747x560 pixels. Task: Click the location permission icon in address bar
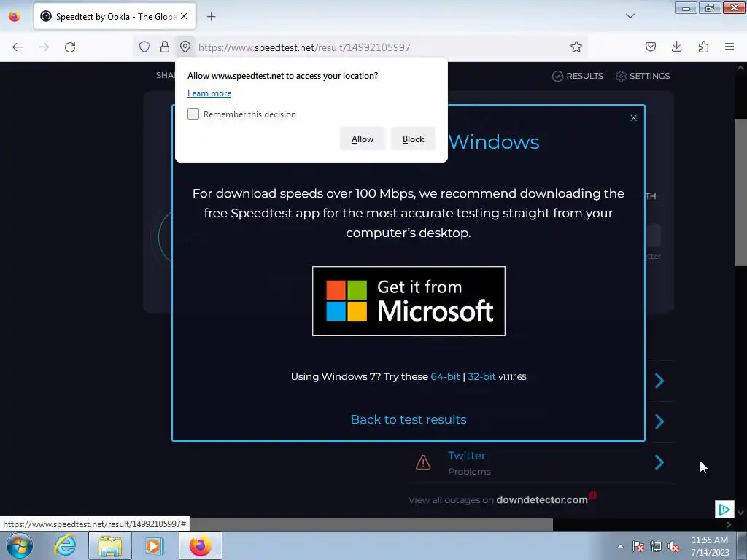(185, 47)
